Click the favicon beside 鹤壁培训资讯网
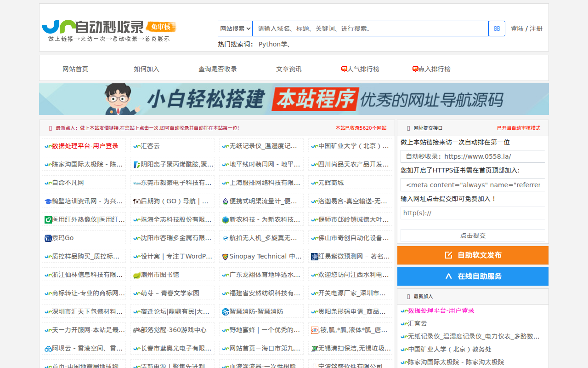The width and height of the screenshot is (588, 368). click(48, 201)
